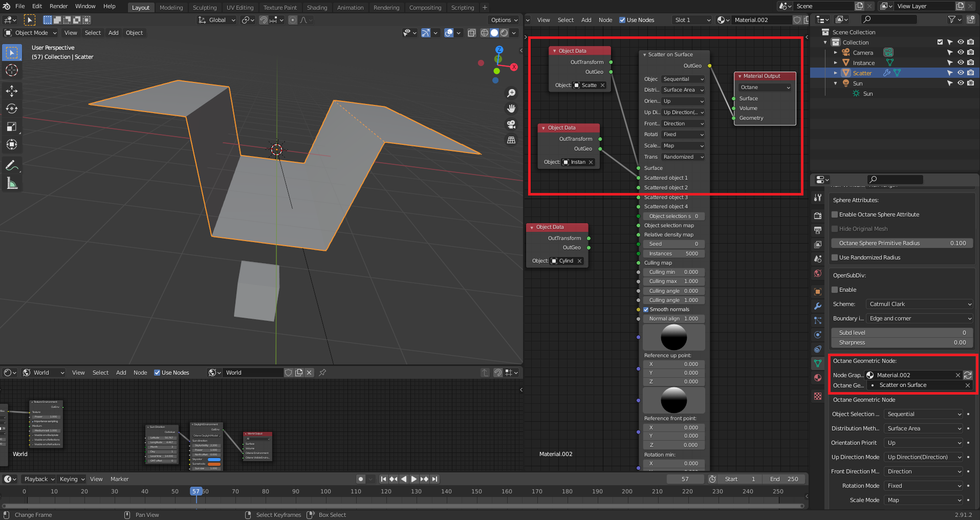Open the Modifier properties tab (wrench)
Viewport: 980px width, 520px height.
[x=818, y=306]
